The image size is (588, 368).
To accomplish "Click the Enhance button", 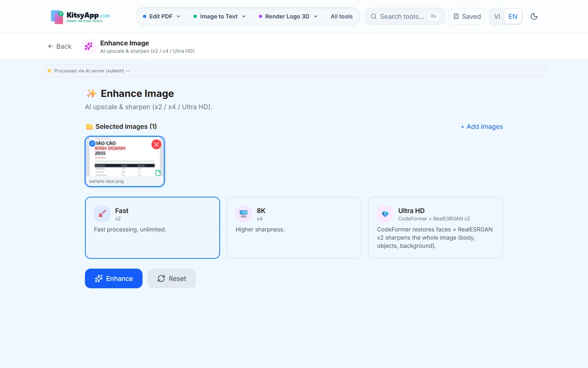I will tap(114, 278).
